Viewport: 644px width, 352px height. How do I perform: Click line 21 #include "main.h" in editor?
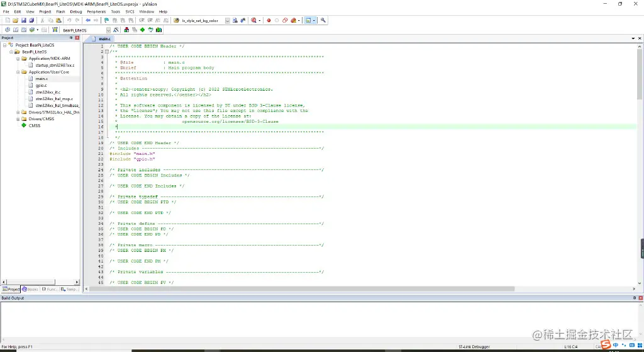[x=132, y=154]
